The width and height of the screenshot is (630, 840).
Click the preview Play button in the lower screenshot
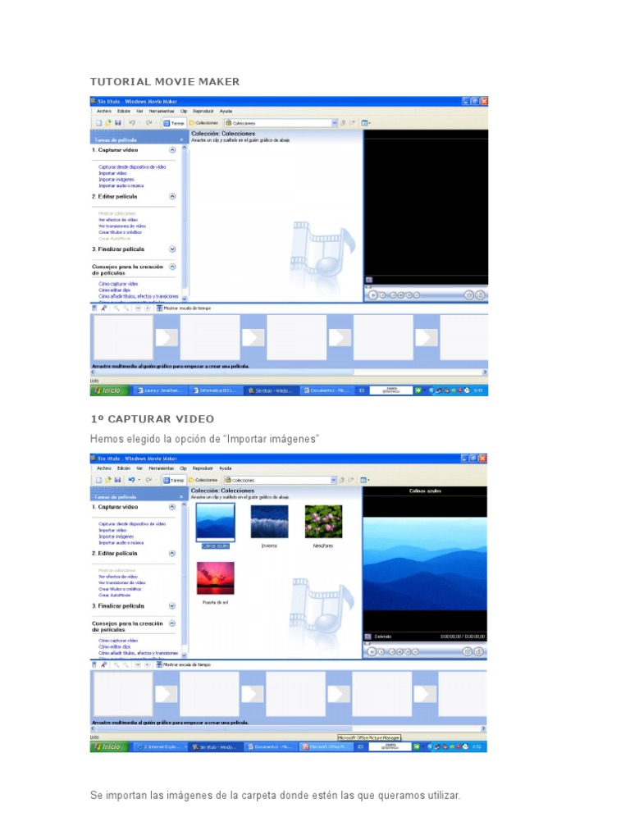[372, 652]
